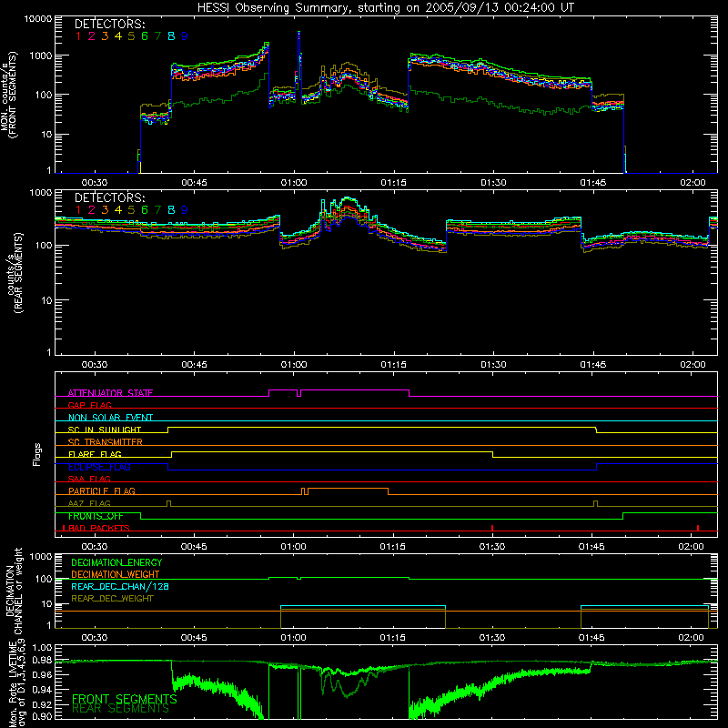Image resolution: width=728 pixels, height=728 pixels.
Task: Click the 'REAR SEGMENTS' livetime legend label
Action: (121, 709)
